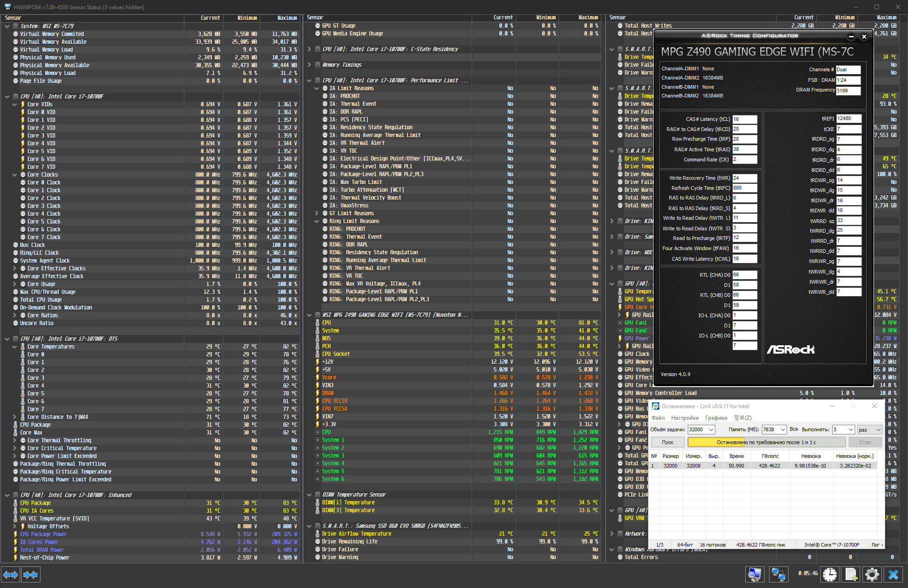Close sensors with blue X icon
This screenshot has height=588, width=908.
coord(893,575)
